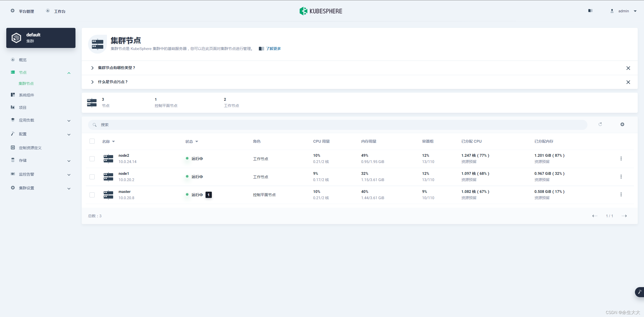644x317 pixels.
Task: Tick the node2 row checkbox
Action: pyautogui.click(x=92, y=159)
